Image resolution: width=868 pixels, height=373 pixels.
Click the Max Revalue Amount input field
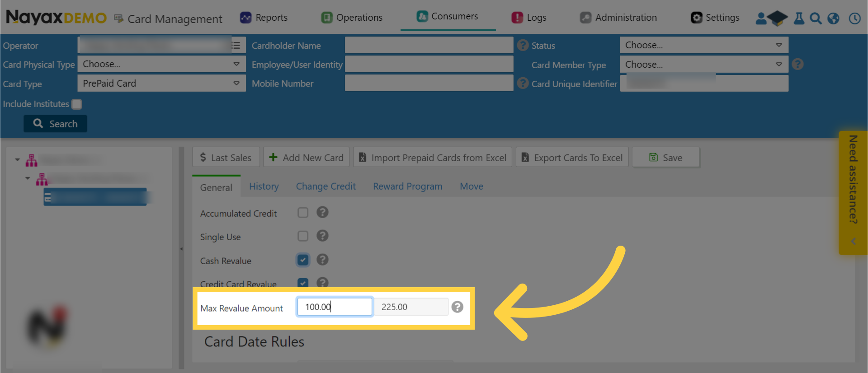tap(335, 307)
